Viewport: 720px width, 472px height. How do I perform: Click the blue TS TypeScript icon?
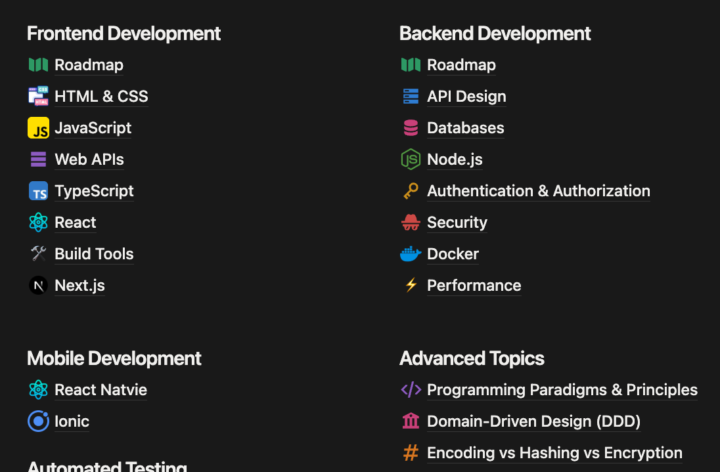click(38, 191)
